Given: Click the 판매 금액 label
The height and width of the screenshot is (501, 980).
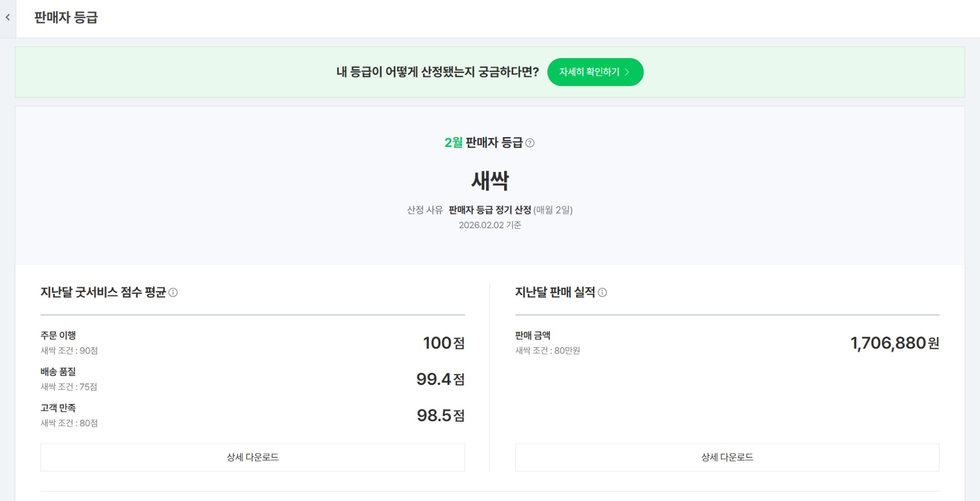Looking at the screenshot, I should tap(533, 335).
